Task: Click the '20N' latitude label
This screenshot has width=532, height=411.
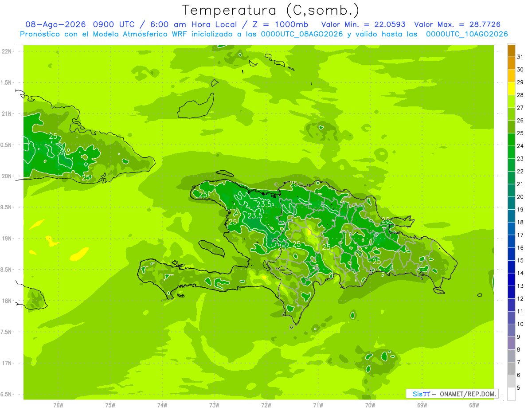Action: point(7,176)
